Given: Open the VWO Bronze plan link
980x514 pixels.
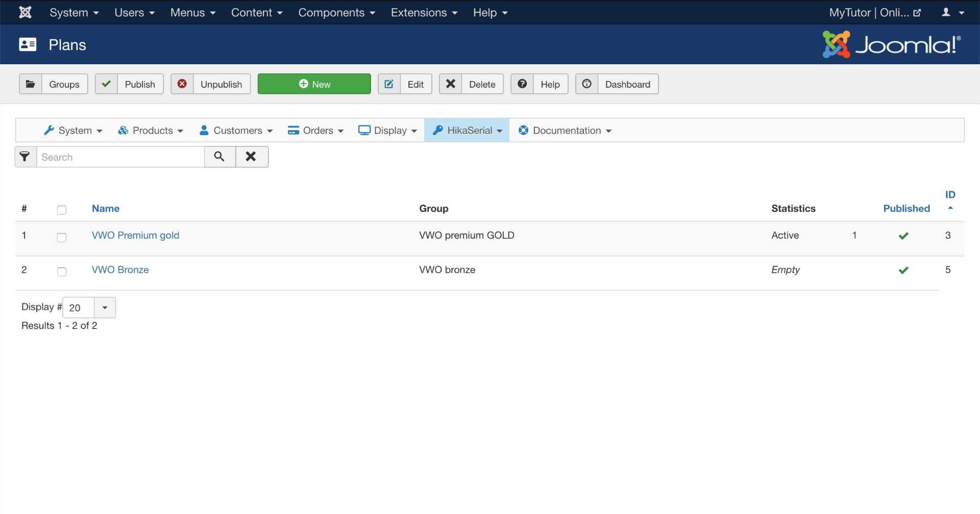Looking at the screenshot, I should click(x=120, y=270).
